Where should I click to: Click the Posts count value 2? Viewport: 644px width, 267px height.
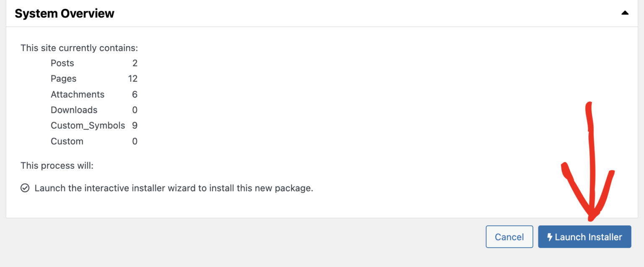(x=135, y=63)
